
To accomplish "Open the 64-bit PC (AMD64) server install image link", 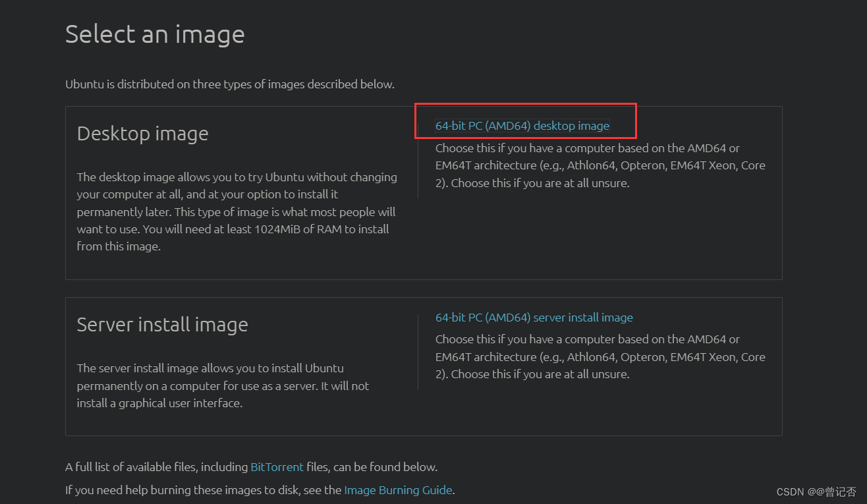I will 534,318.
